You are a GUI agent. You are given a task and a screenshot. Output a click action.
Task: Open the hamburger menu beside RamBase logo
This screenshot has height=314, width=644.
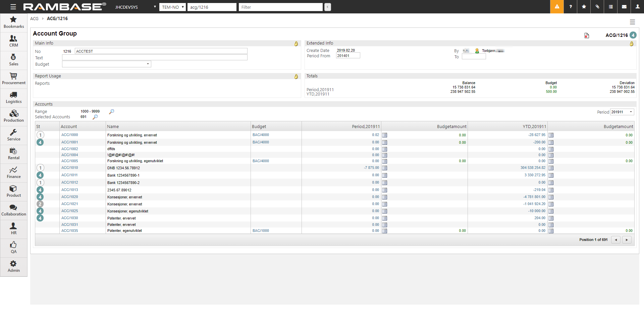click(x=13, y=7)
